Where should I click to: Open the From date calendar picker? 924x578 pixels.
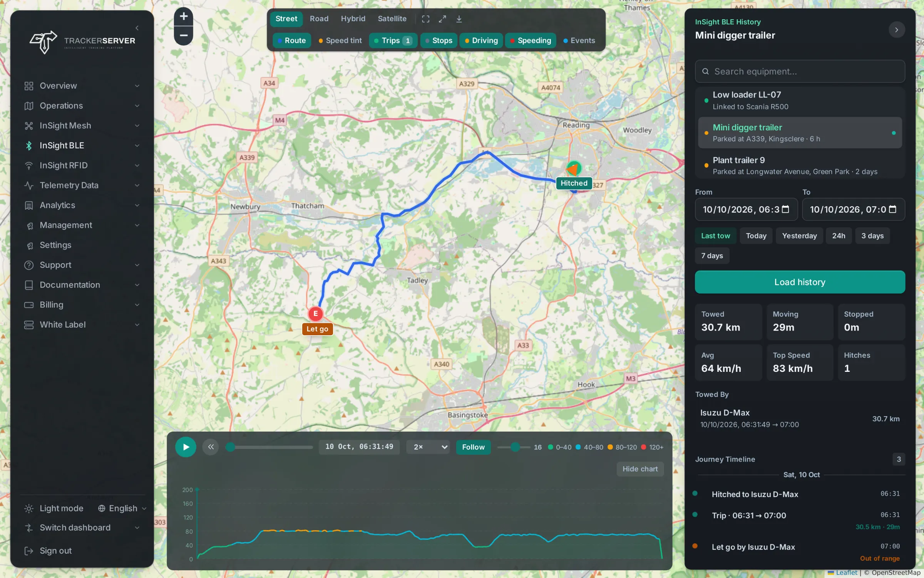tap(785, 209)
